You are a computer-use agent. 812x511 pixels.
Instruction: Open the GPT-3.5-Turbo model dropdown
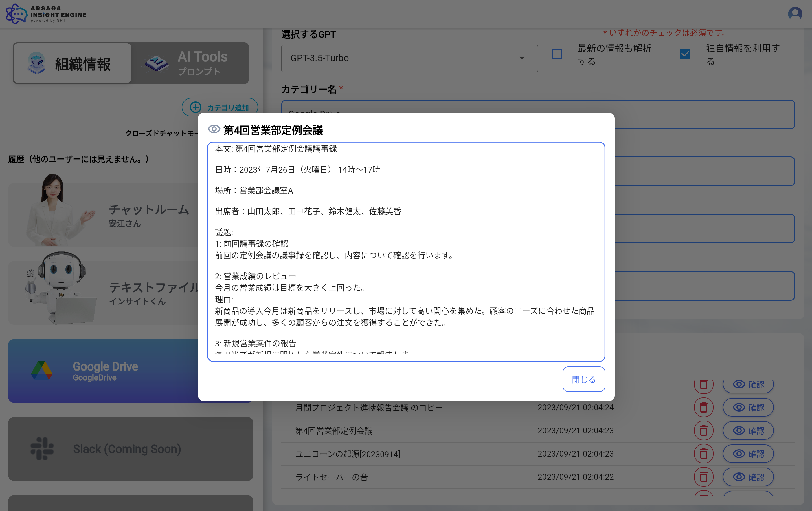tap(409, 59)
